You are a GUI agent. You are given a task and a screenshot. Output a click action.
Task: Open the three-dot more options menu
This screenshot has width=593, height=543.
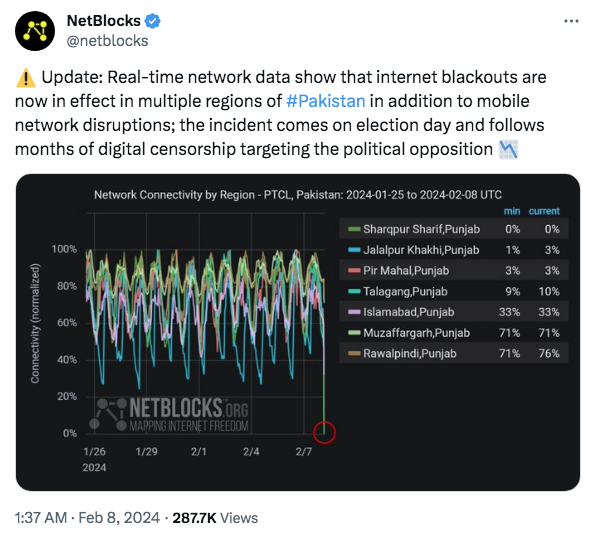click(x=571, y=21)
